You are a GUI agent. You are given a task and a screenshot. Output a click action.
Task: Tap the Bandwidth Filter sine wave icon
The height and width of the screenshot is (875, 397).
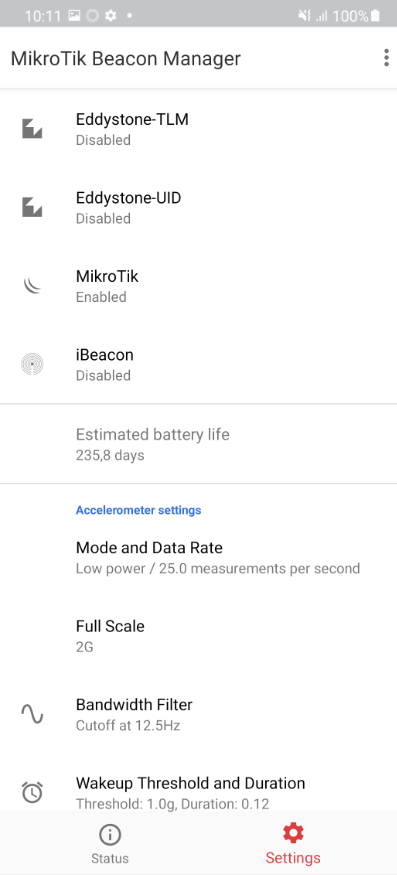32,714
